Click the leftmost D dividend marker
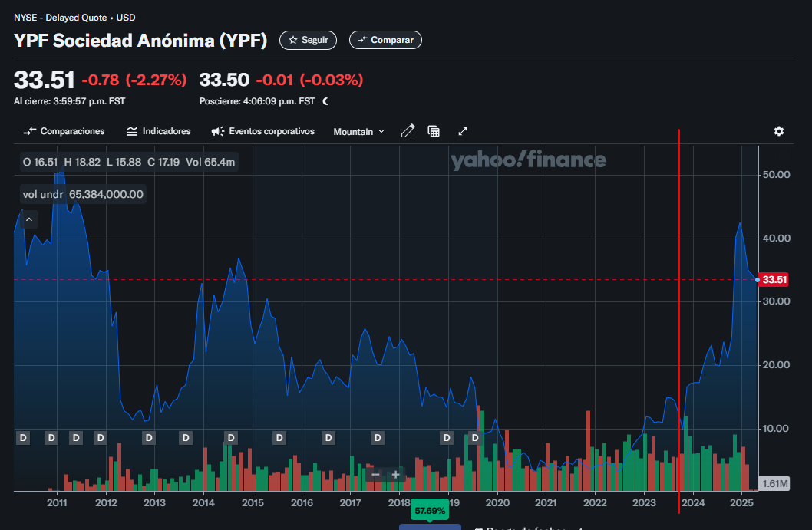 23,438
